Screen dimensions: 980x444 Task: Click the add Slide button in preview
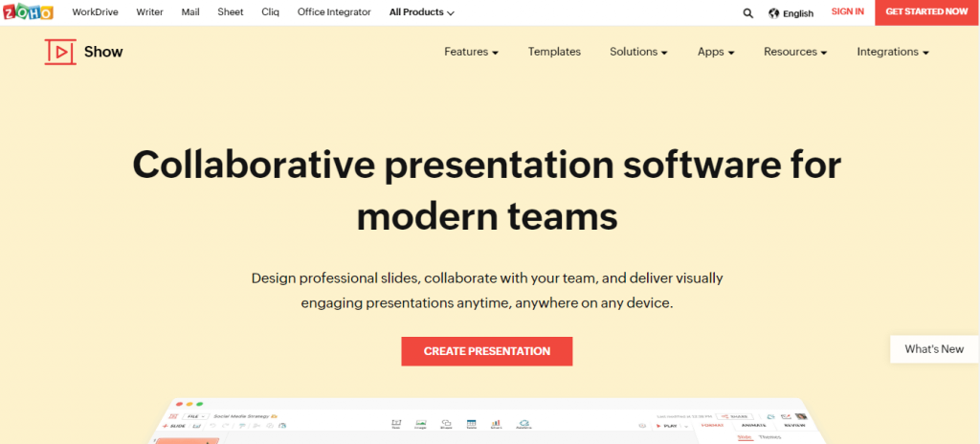pos(174,426)
